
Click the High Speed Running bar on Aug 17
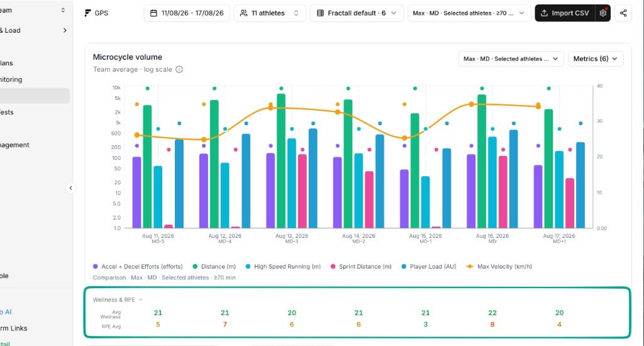[559, 189]
